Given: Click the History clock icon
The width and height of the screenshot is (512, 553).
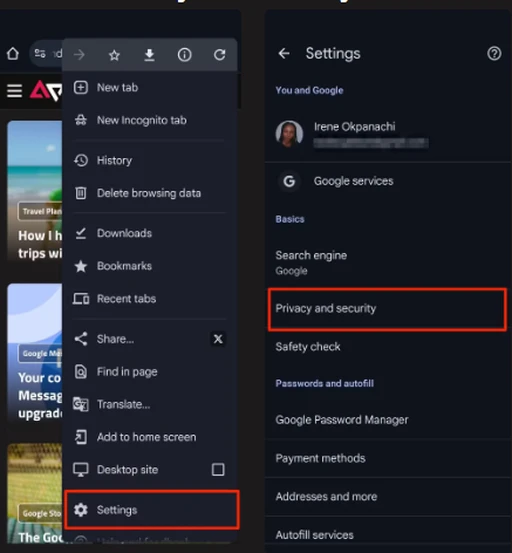Looking at the screenshot, I should click(81, 160).
